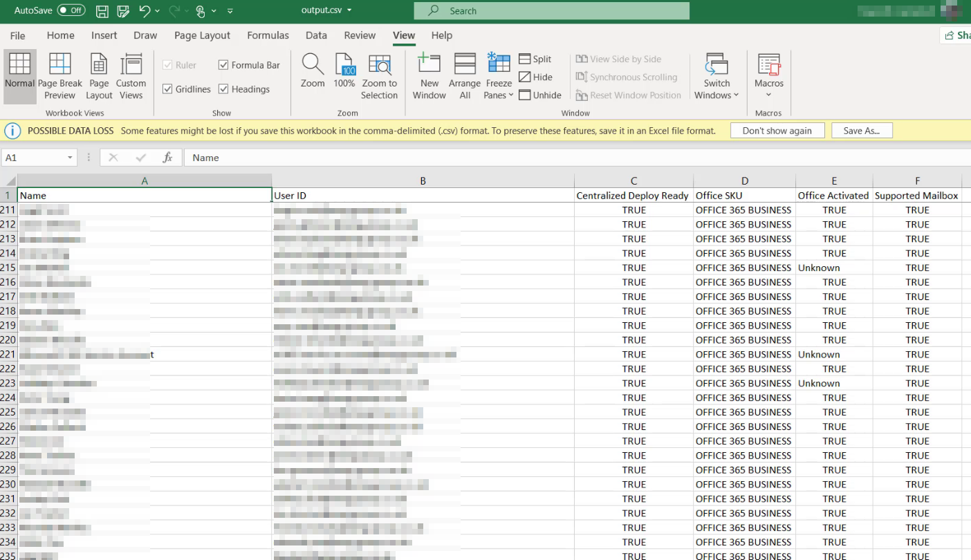Screen dimensions: 971x560
Task: Click the Touch/Mouse Mode hand icon
Action: click(x=201, y=11)
